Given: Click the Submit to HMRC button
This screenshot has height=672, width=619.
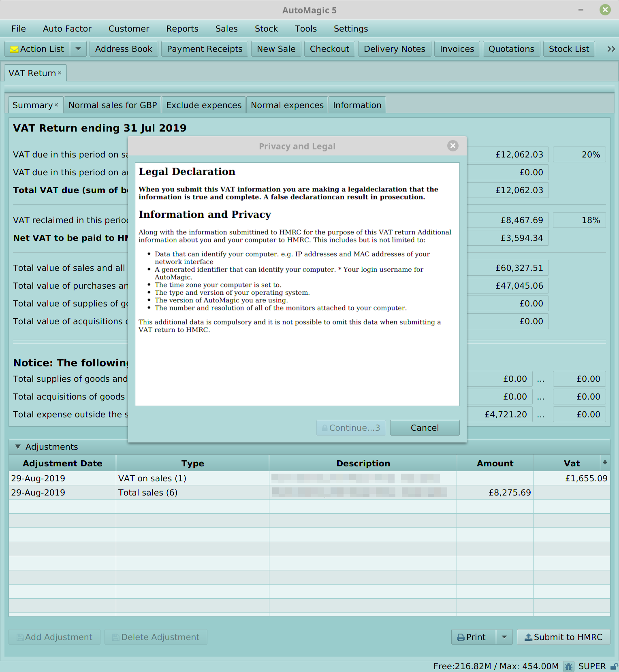Looking at the screenshot, I should pyautogui.click(x=564, y=637).
